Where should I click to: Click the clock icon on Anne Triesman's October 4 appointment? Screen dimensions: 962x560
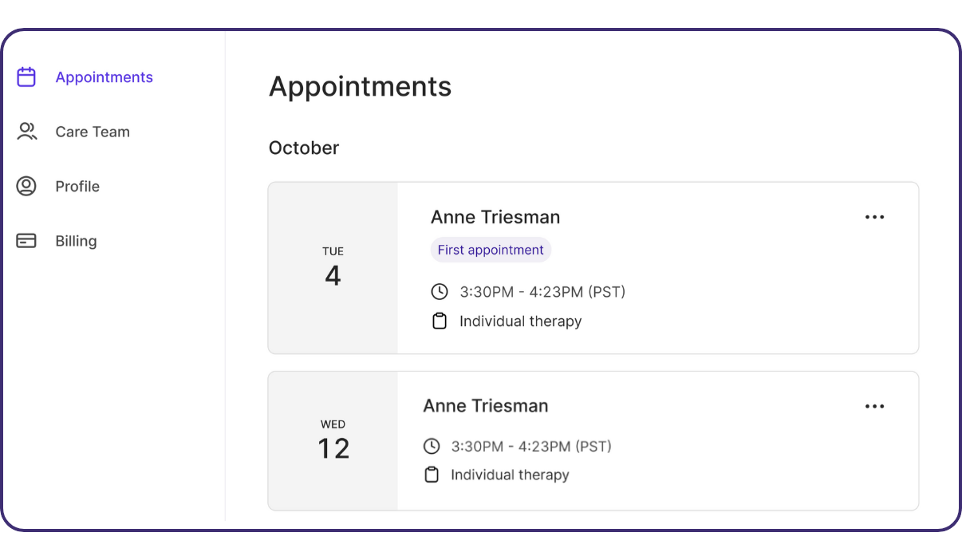(440, 291)
